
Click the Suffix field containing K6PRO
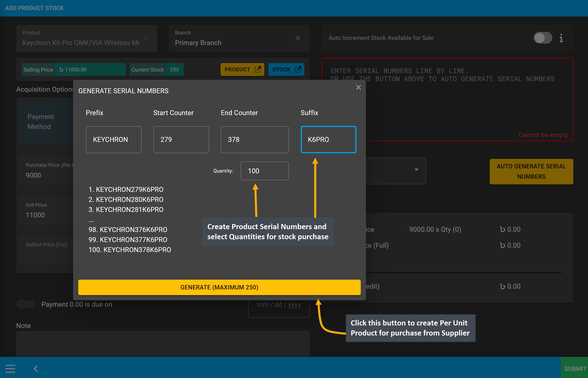pos(329,140)
